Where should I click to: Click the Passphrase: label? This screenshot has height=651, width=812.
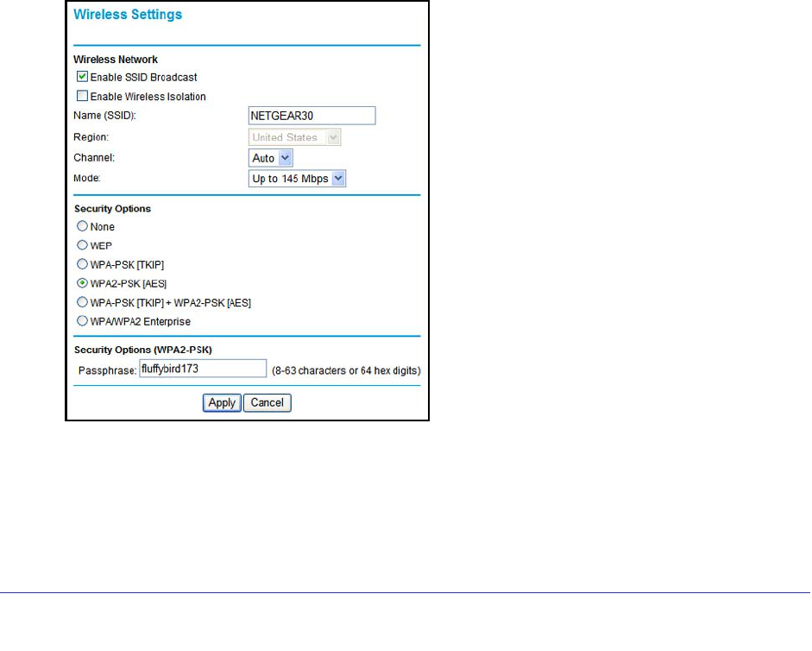tap(107, 370)
